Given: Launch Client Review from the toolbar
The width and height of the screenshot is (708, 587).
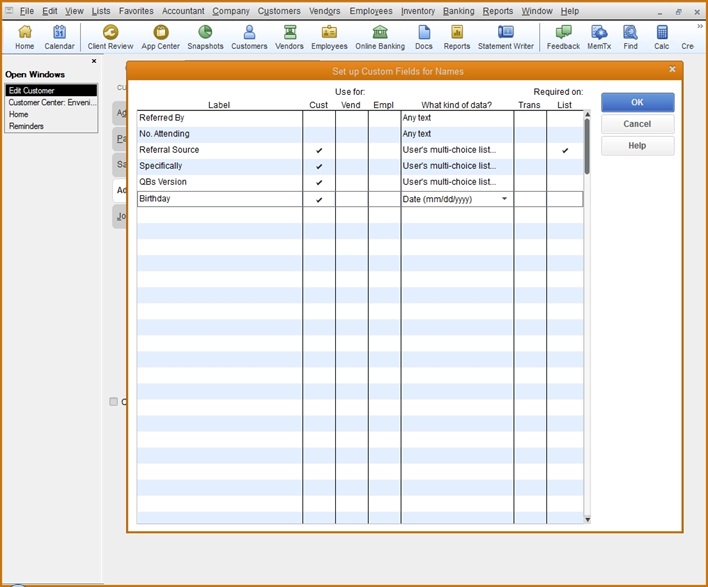Looking at the screenshot, I should coord(110,37).
